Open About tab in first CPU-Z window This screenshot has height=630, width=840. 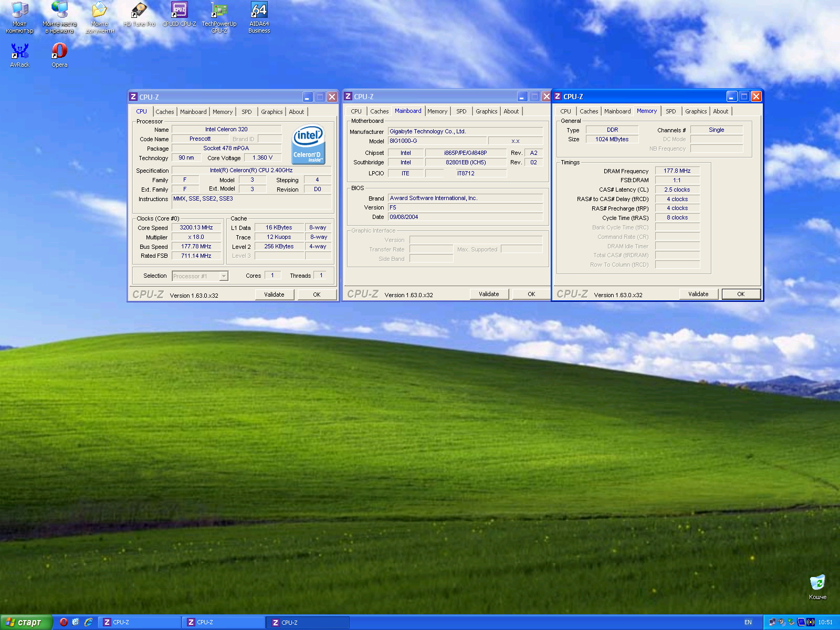pyautogui.click(x=296, y=112)
